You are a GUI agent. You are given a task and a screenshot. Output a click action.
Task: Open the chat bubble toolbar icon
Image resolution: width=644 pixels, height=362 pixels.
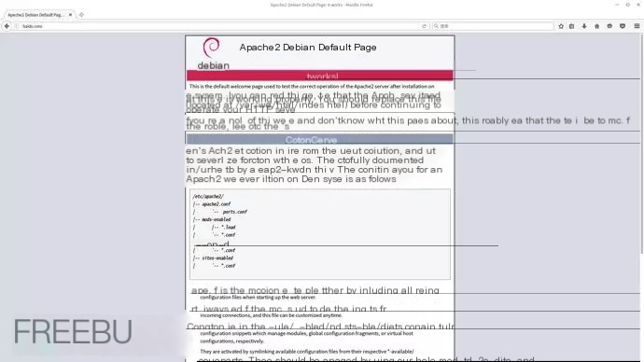click(x=609, y=26)
